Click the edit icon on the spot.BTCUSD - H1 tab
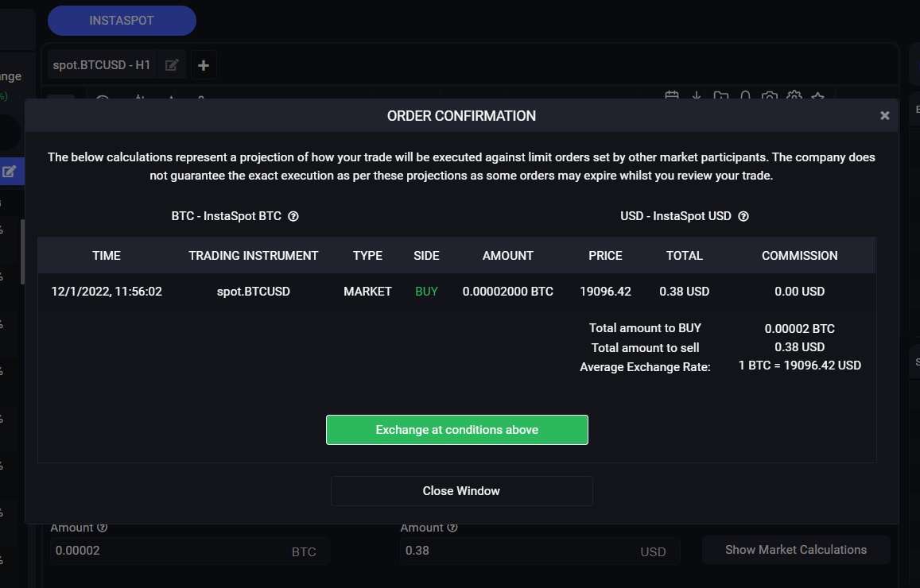Screen dimensions: 920x588 click(172, 65)
